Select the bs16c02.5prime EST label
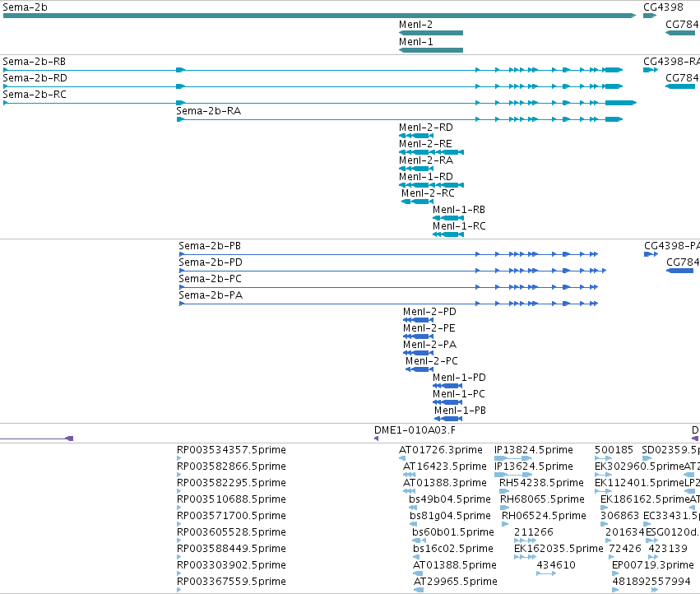 (452, 549)
